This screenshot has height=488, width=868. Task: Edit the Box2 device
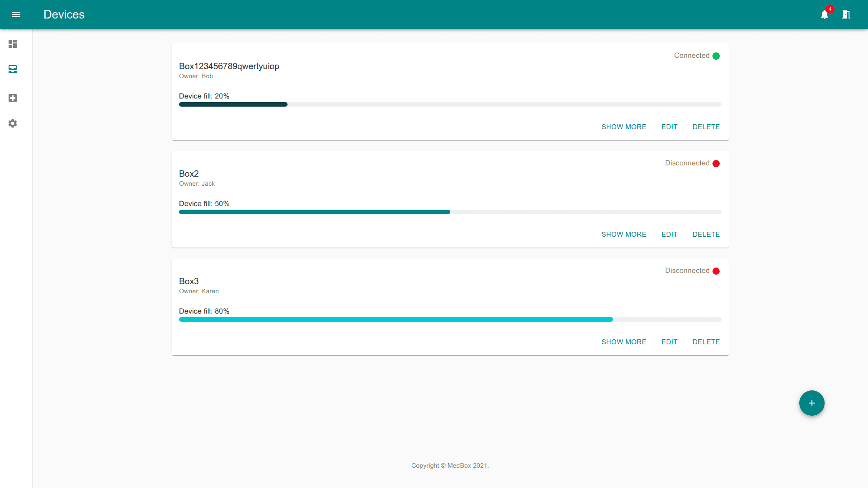click(669, 235)
